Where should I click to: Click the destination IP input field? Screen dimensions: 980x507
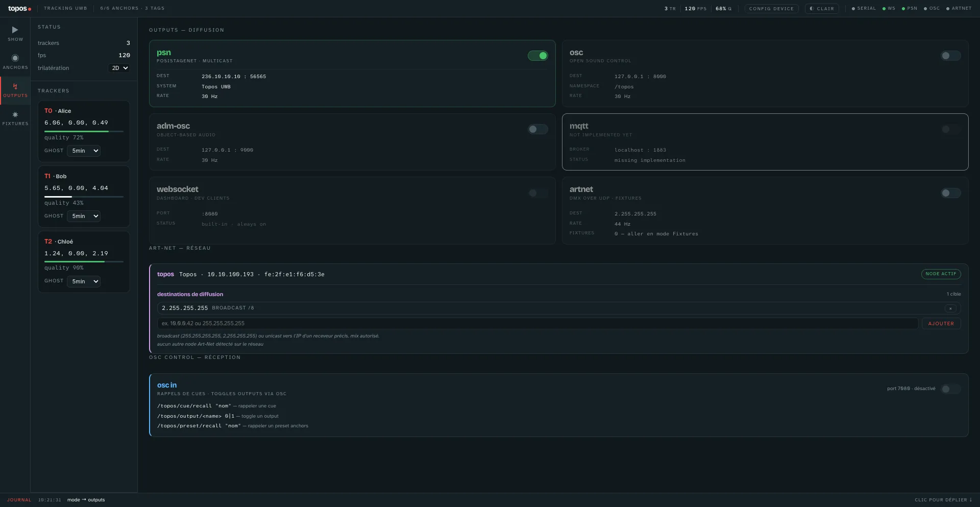pos(537,324)
